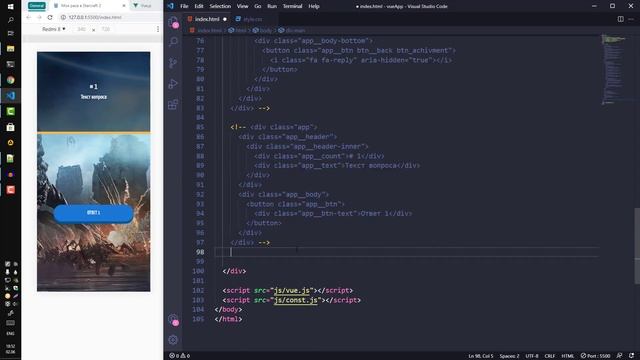Open the Extensions view
Screen dimensions: 640x360
173,104
